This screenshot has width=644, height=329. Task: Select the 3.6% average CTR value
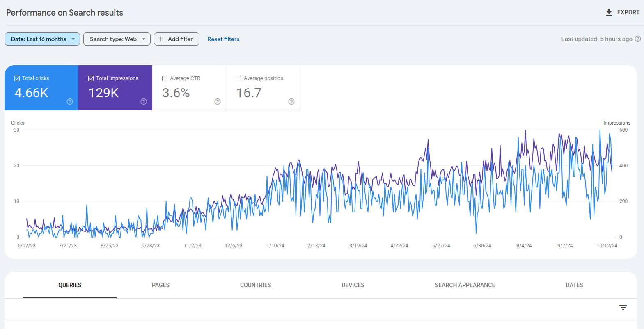click(x=176, y=93)
